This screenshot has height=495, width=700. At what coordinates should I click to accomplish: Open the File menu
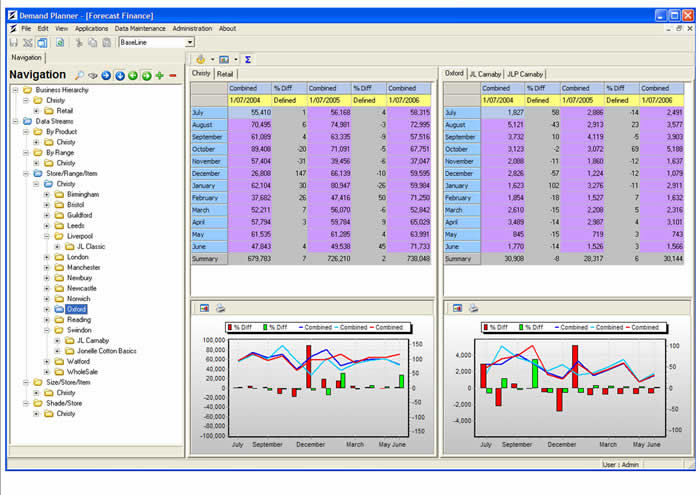pyautogui.click(x=26, y=29)
